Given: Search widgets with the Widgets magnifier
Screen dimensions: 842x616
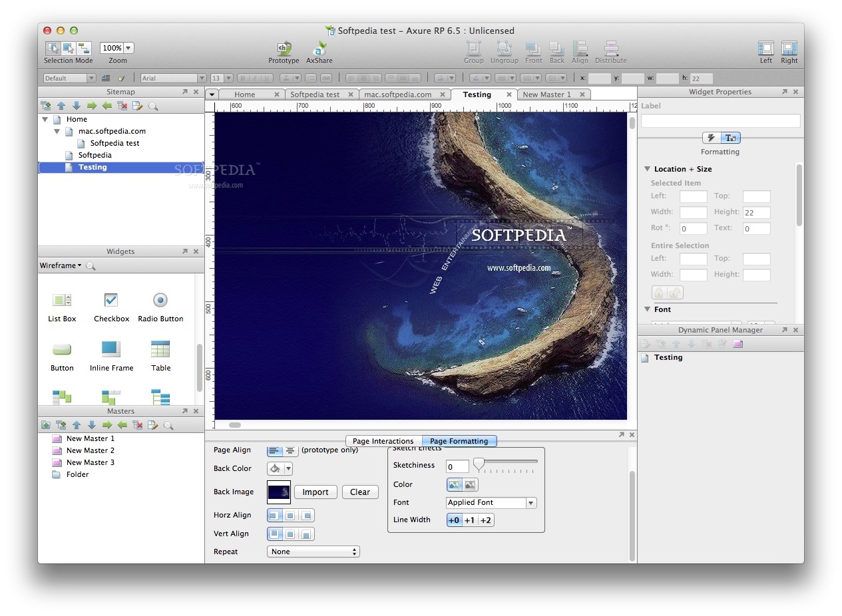Looking at the screenshot, I should pos(91,266).
